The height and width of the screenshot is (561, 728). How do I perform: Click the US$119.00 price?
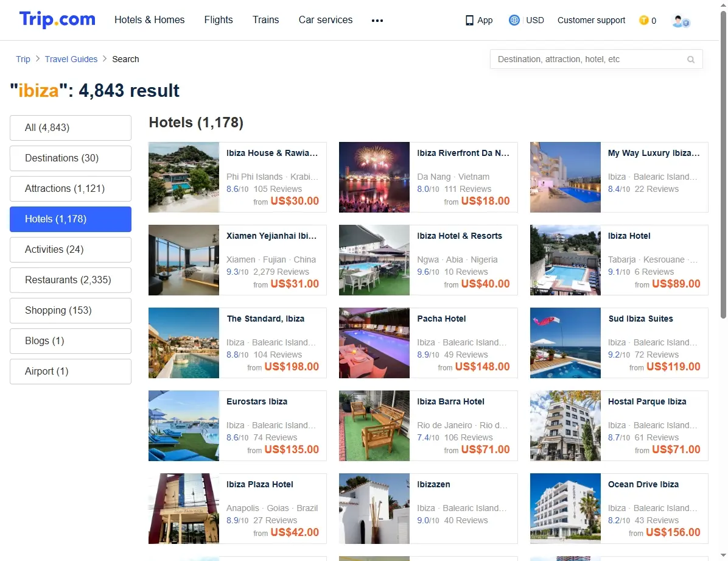[x=673, y=367]
